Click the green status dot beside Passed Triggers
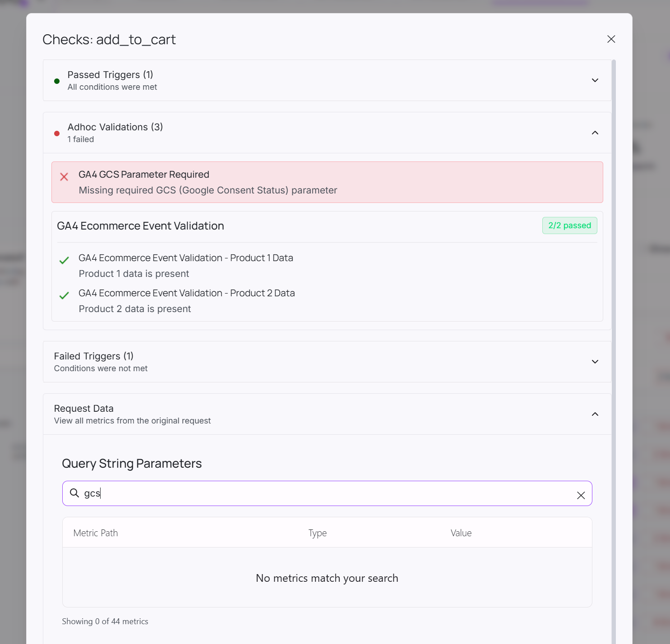 click(x=56, y=81)
